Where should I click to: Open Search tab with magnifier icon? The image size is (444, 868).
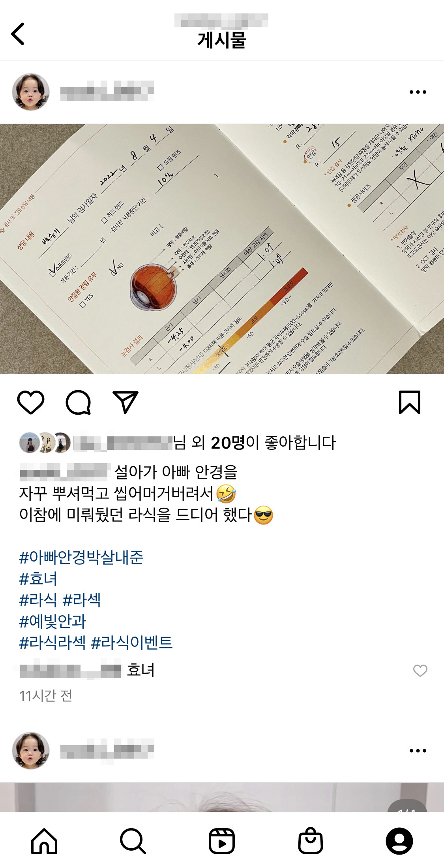[133, 841]
